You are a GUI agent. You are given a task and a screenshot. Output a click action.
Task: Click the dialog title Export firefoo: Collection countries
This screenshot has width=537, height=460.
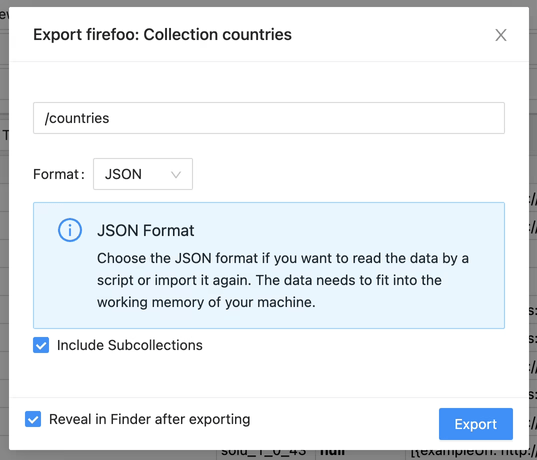coord(162,35)
